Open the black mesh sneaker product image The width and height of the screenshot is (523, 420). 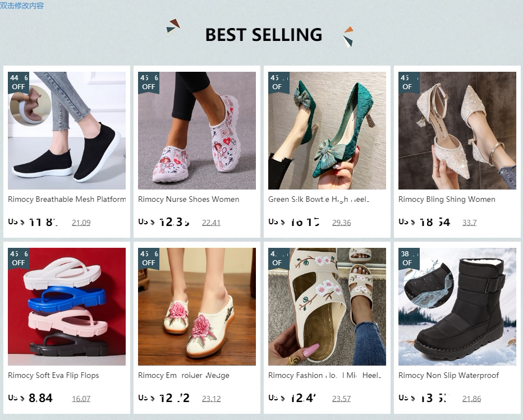click(67, 131)
